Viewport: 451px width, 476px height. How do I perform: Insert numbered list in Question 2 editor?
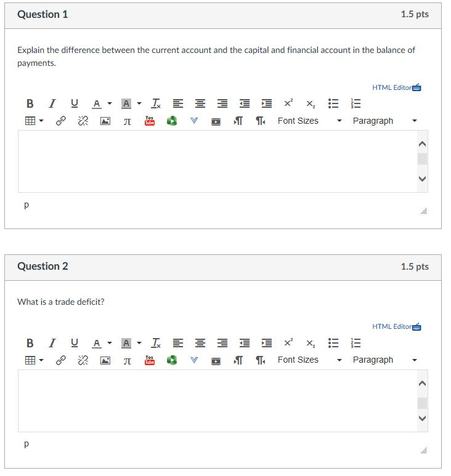click(356, 343)
